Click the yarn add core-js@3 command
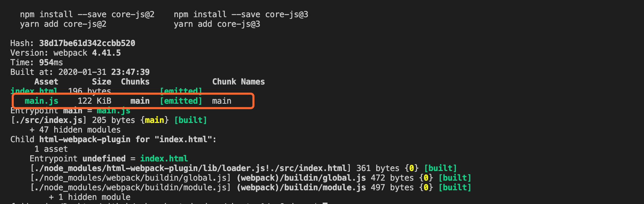 217,24
